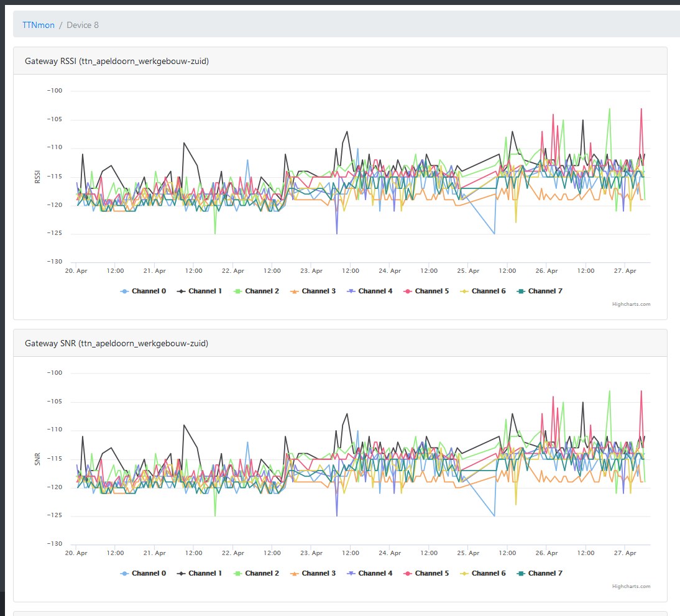680x616 pixels.
Task: Click the −125 value on the RSSI y-axis
Action: tap(55, 233)
